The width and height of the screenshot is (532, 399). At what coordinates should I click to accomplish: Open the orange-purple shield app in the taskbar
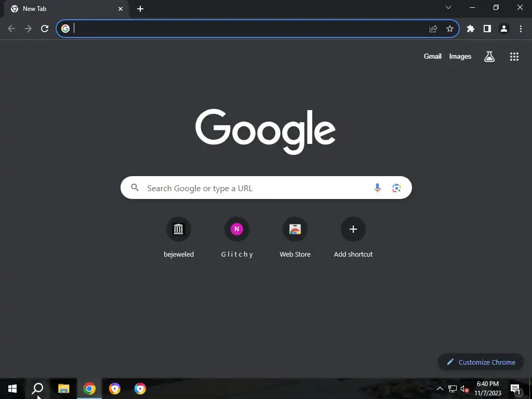[115, 389]
